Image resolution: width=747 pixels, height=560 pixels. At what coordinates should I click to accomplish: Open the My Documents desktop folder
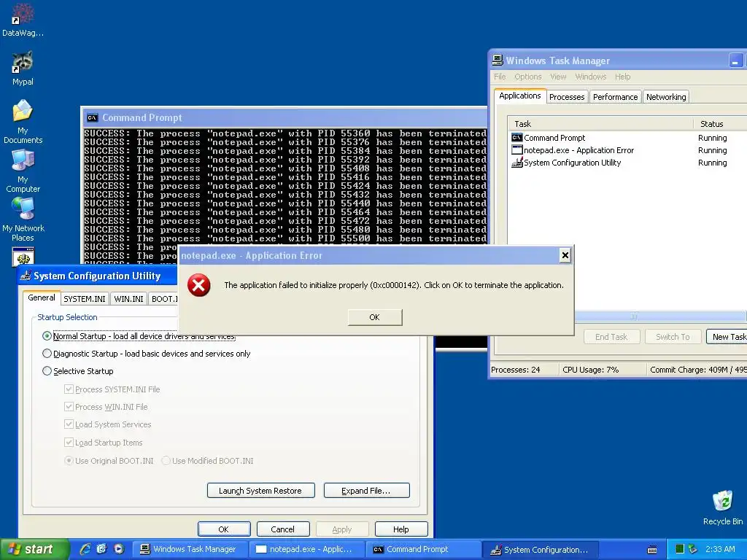point(23,122)
